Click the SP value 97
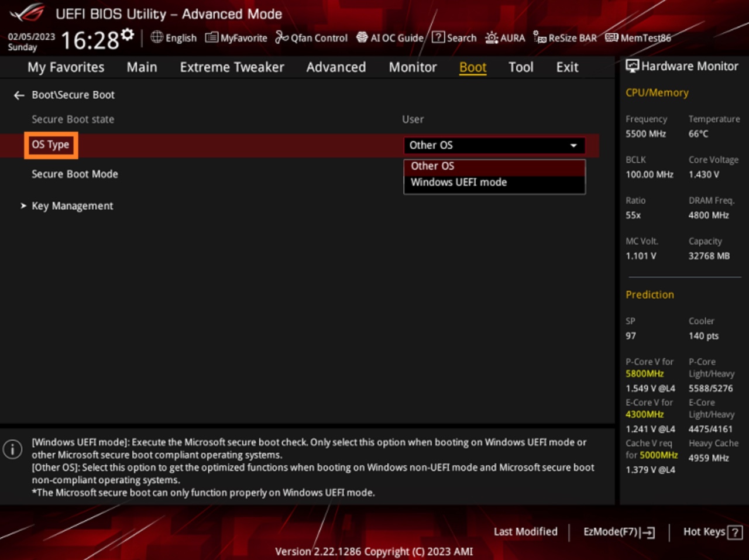Image resolution: width=749 pixels, height=560 pixels. click(631, 336)
